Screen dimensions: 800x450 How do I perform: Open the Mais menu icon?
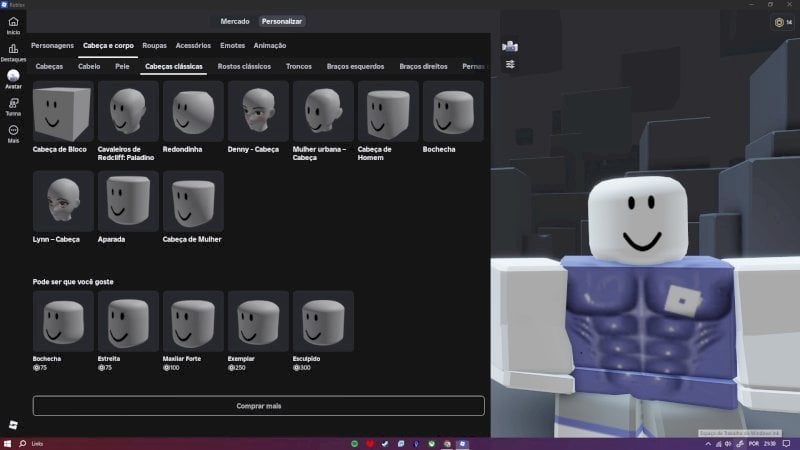[x=13, y=131]
